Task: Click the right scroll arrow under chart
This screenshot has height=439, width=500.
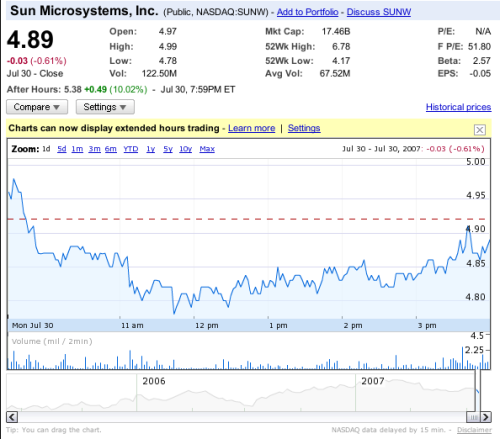Action: coord(486,417)
